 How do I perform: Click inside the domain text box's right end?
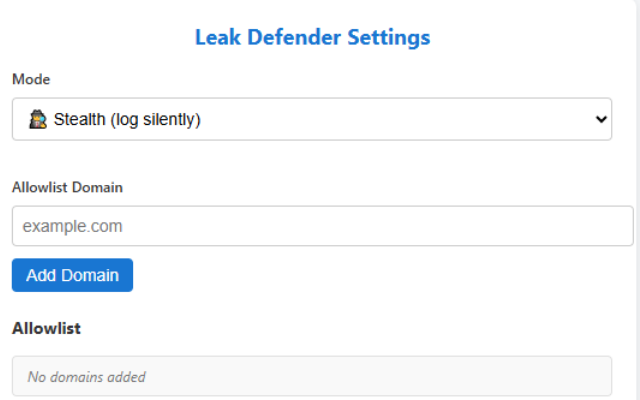(x=600, y=226)
